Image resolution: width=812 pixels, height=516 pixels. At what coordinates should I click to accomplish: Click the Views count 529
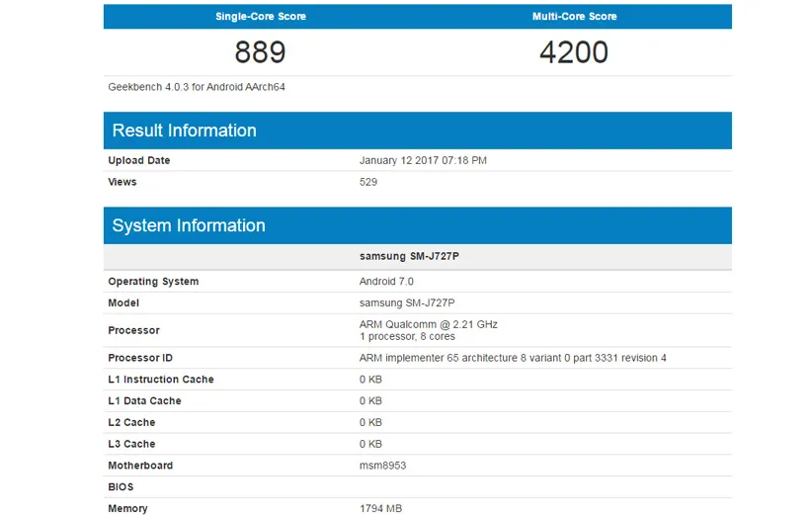click(368, 182)
